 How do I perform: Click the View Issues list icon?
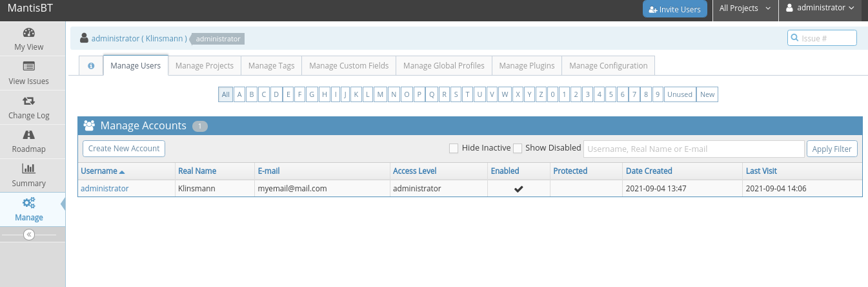pyautogui.click(x=28, y=67)
